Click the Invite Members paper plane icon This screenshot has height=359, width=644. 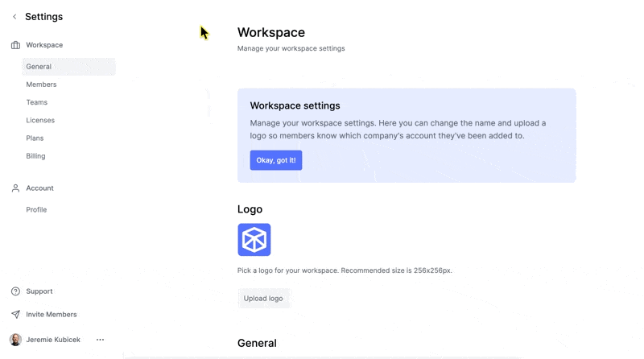[x=15, y=315]
